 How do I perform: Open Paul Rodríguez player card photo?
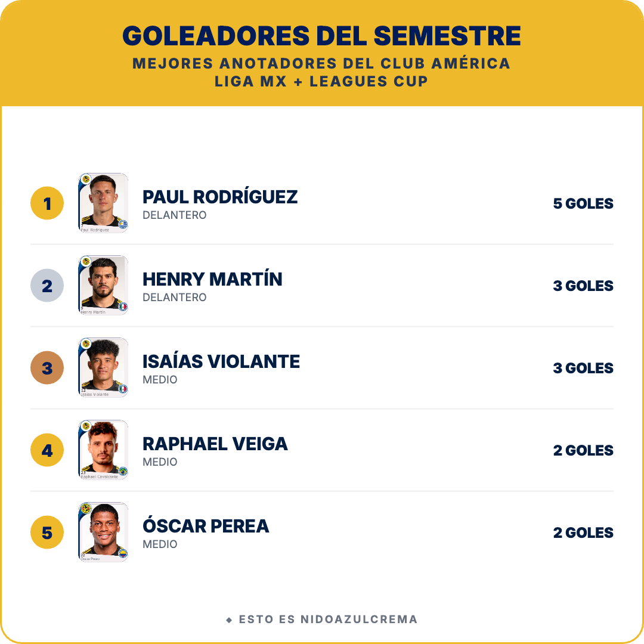pos(103,203)
